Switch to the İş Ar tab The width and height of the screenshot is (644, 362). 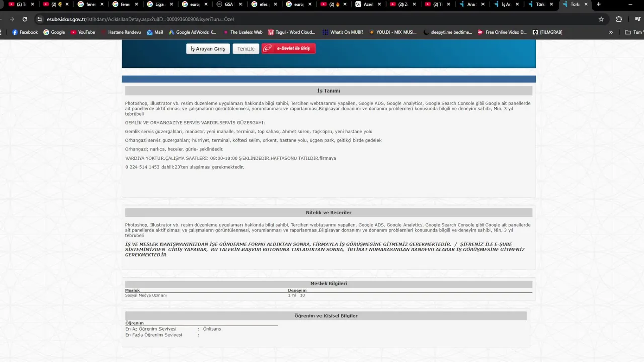[x=506, y=4]
